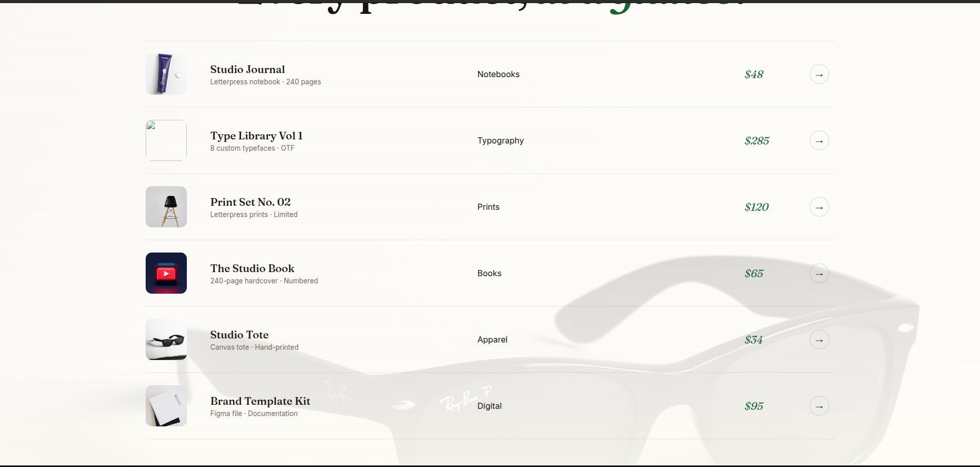Select the Studio Tote sunglasses thumbnail
The image size is (980, 467).
(166, 339)
